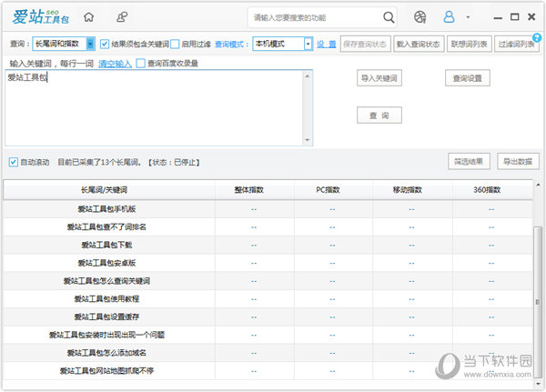Select row 爱站工具包怎么添加域名
This screenshot has height=392, width=546.
(268, 353)
